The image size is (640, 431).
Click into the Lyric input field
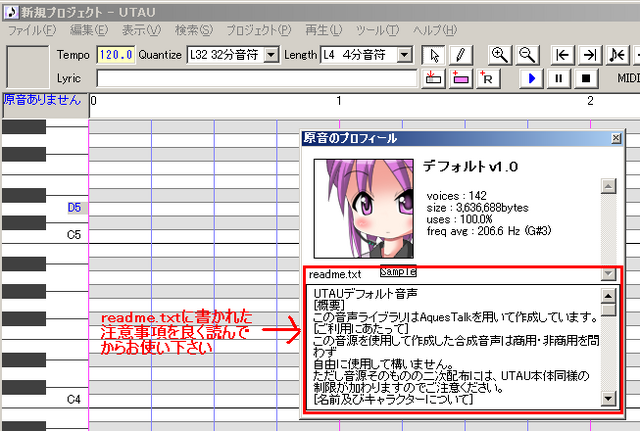click(x=257, y=78)
